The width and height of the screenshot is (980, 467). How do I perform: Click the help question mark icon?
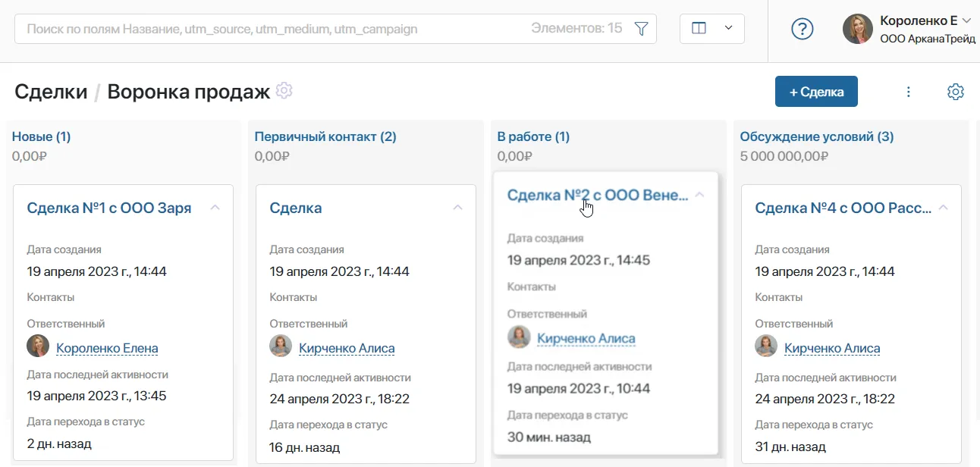click(802, 29)
